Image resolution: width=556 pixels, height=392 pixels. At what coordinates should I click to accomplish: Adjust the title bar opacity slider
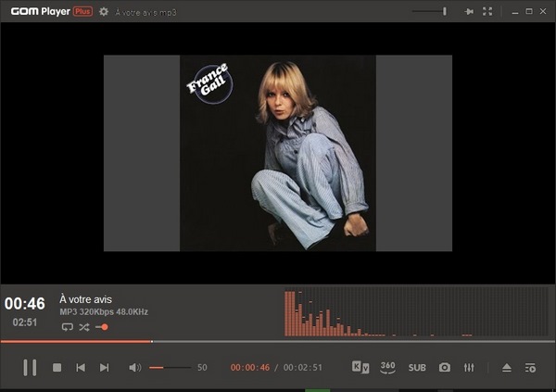[429, 12]
